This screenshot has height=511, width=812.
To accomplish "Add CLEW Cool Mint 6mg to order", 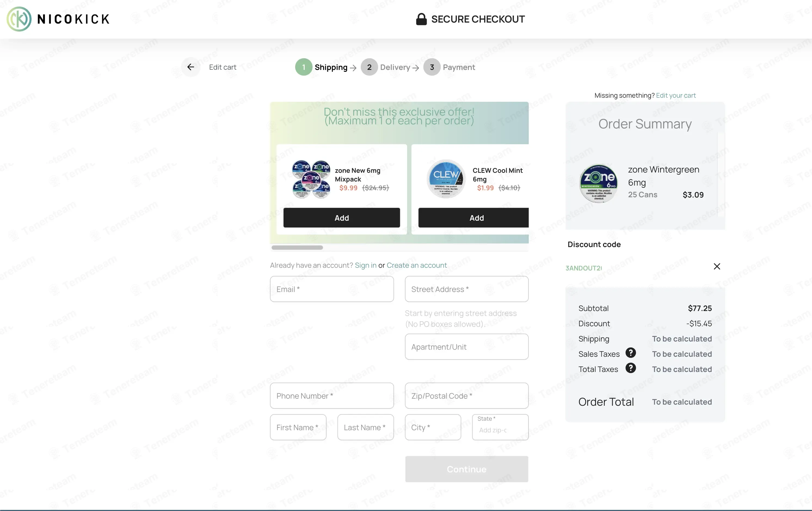I will click(x=473, y=218).
